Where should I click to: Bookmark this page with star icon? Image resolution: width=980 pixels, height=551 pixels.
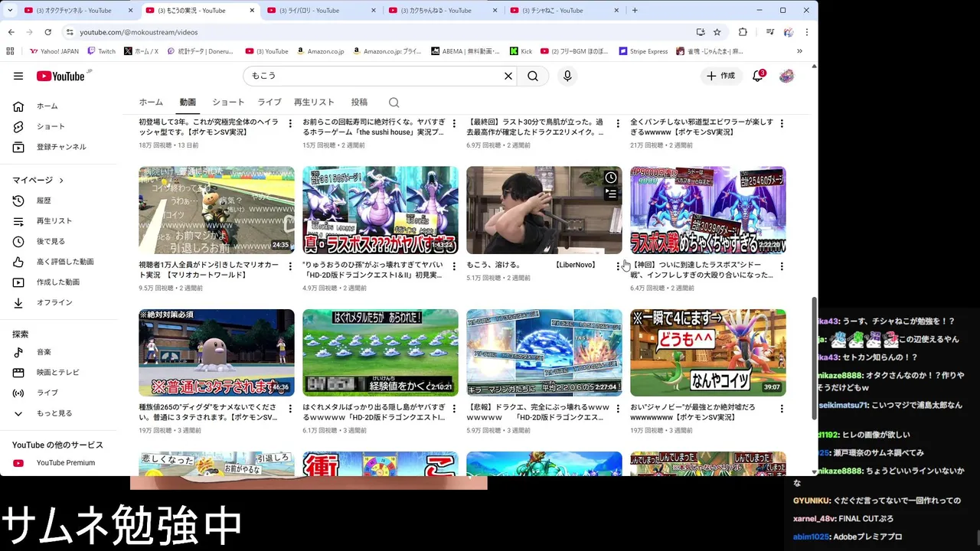(717, 32)
